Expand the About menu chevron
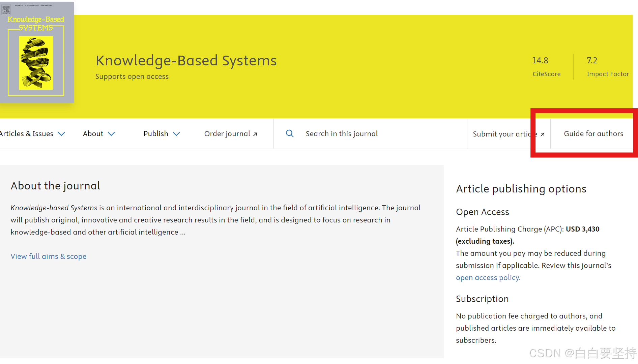The image size is (638, 364). 111,134
